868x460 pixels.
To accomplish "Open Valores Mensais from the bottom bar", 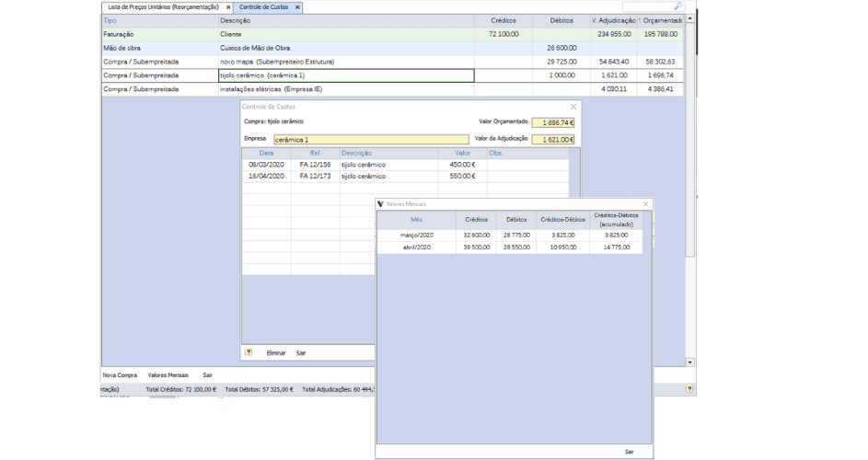I will [x=168, y=375].
